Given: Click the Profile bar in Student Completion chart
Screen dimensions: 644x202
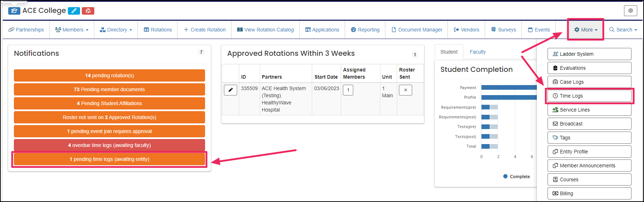Looking at the screenshot, I should (x=509, y=97).
